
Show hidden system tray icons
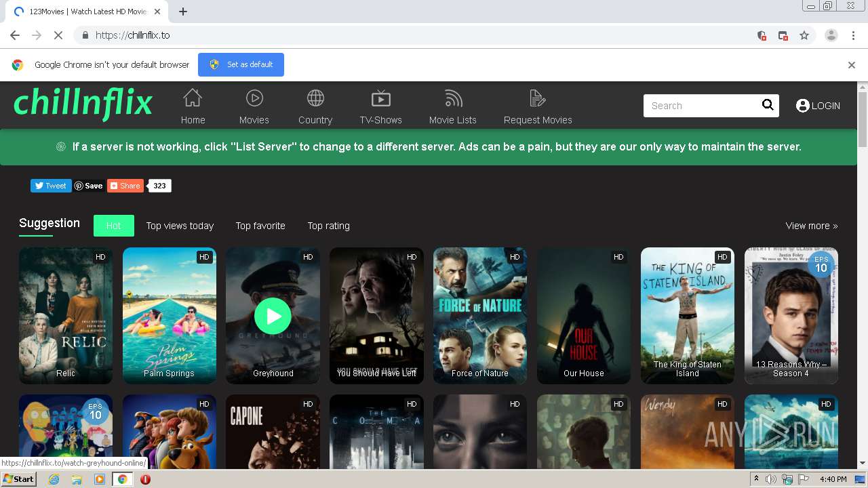pyautogui.click(x=756, y=479)
